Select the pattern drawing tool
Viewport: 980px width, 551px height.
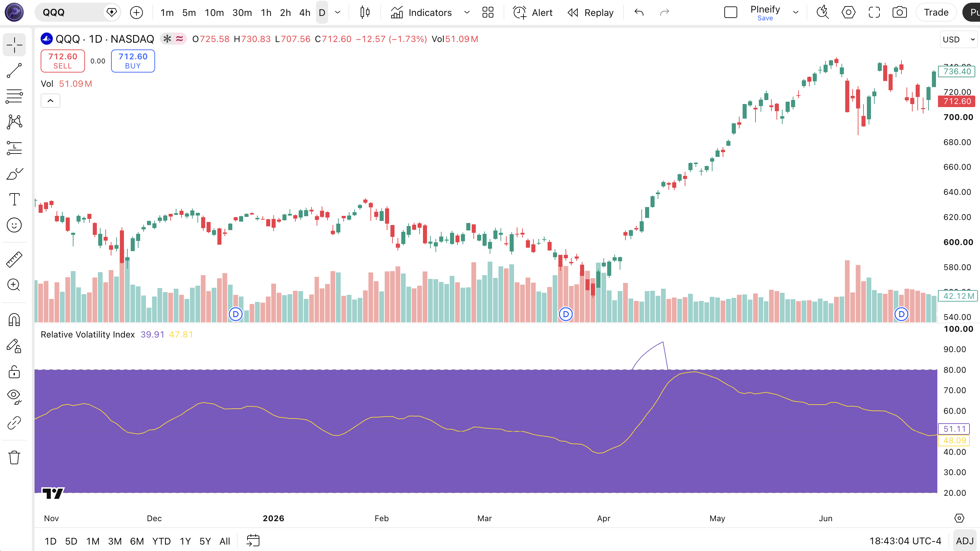coord(14,122)
